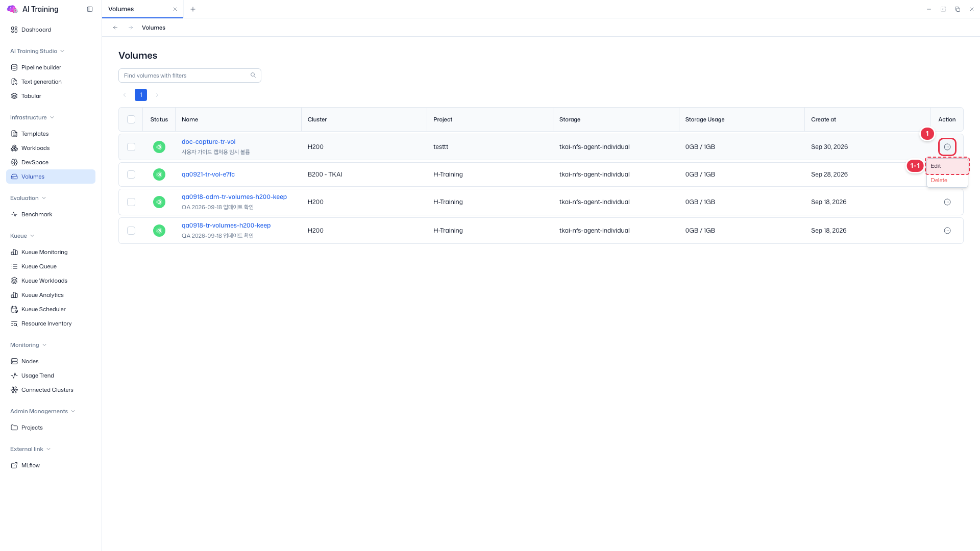
Task: Collapse the Infrastructure section
Action: (x=32, y=117)
